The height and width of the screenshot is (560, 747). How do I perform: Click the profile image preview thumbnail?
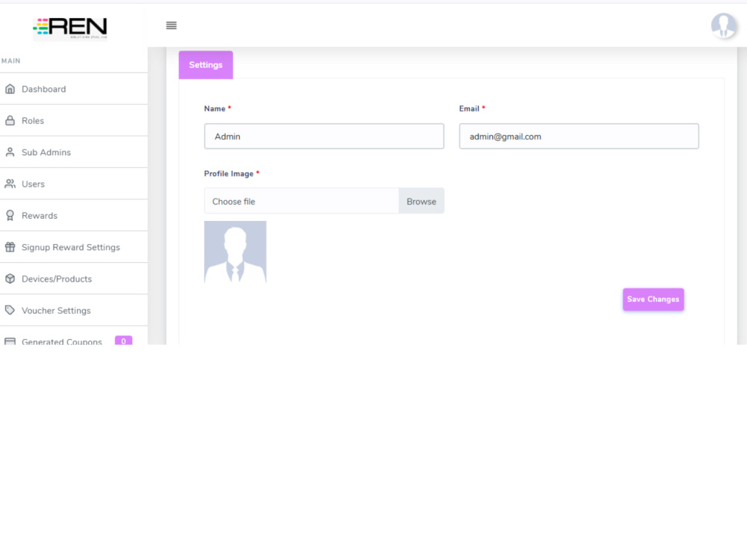[235, 252]
